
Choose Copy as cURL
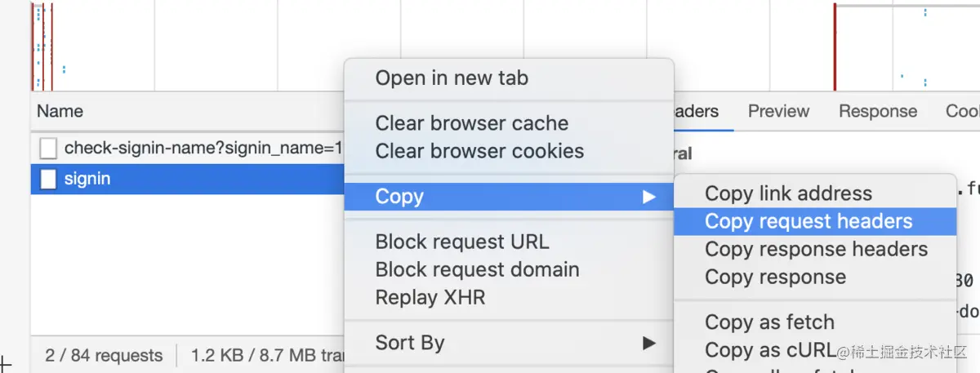click(x=770, y=350)
